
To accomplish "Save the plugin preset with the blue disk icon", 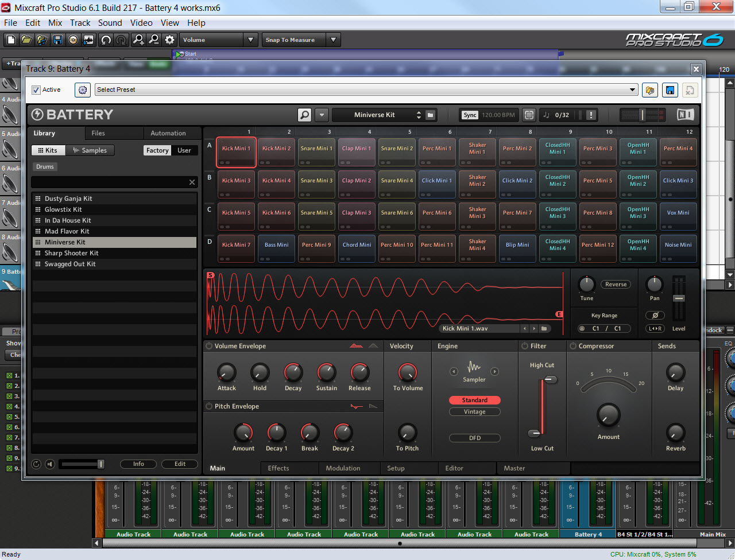I will pos(670,90).
